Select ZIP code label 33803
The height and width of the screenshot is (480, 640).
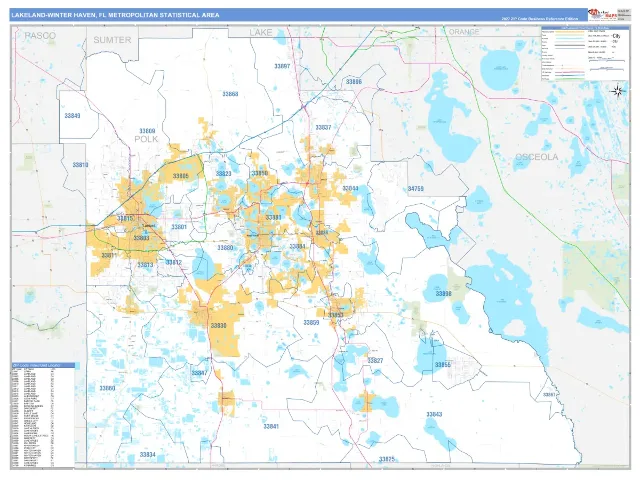click(141, 238)
